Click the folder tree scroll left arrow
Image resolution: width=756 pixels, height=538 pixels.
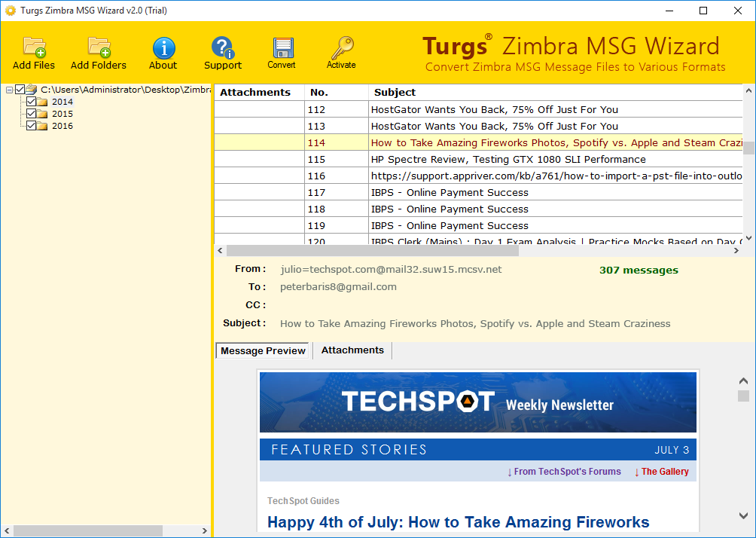point(7,530)
